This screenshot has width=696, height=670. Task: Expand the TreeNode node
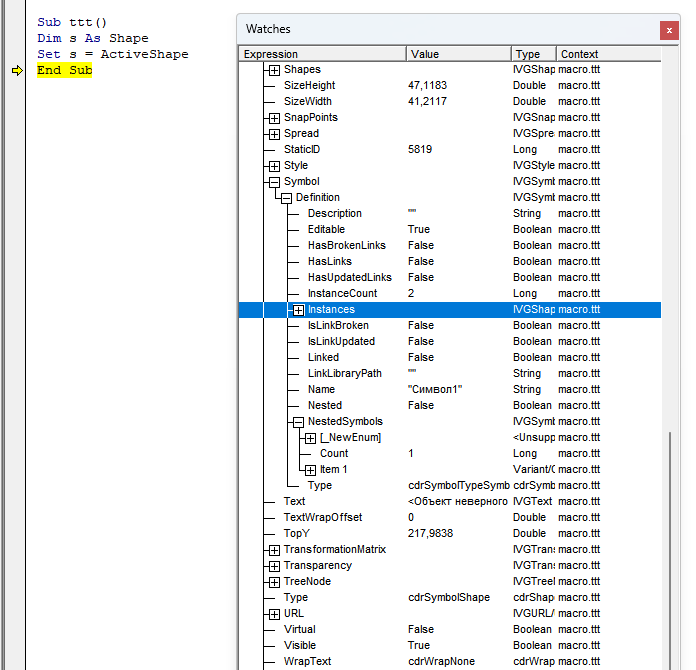click(274, 582)
